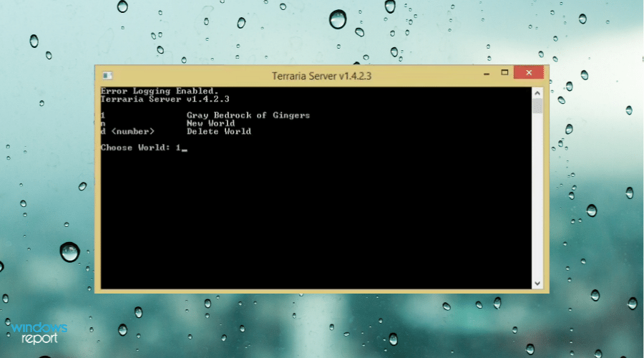Click the 'd <number>' command text
Viewport: 644px width, 358px height.
coord(128,132)
